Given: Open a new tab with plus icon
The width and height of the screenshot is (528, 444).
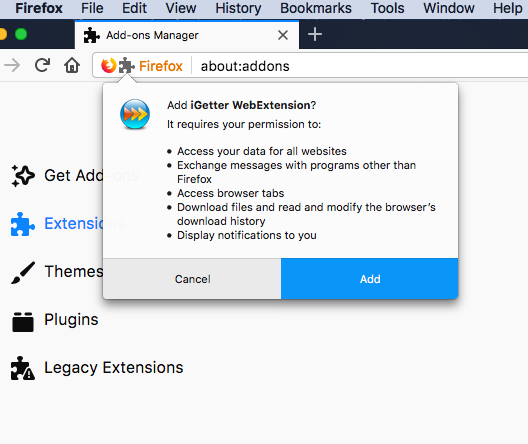Looking at the screenshot, I should click(x=315, y=34).
